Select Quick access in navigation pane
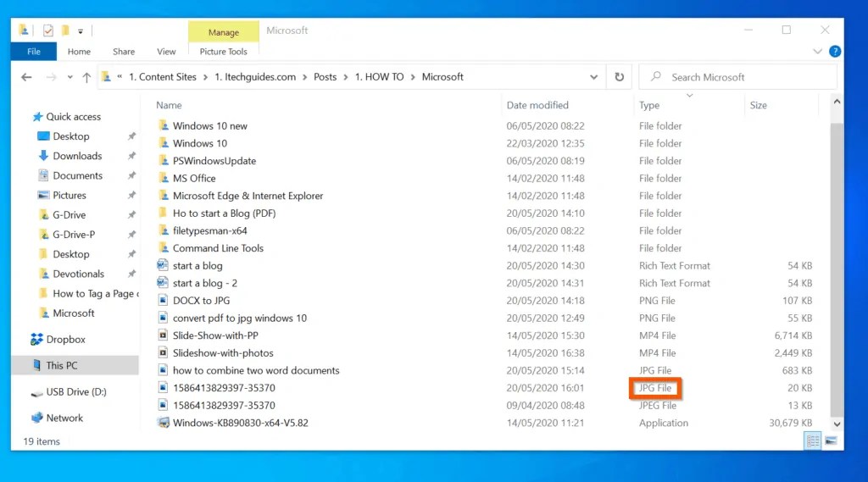868x482 pixels. click(x=73, y=117)
